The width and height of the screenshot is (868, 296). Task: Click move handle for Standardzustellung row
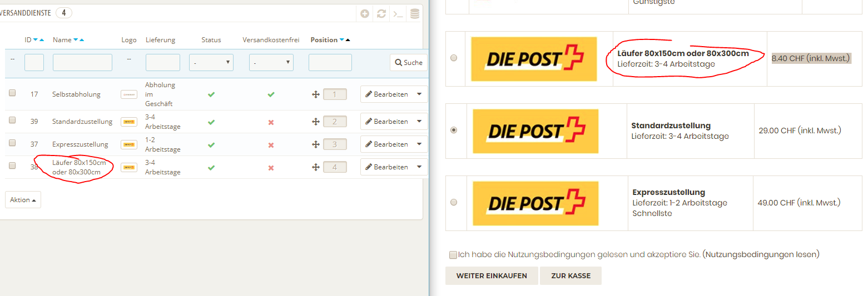(x=316, y=122)
